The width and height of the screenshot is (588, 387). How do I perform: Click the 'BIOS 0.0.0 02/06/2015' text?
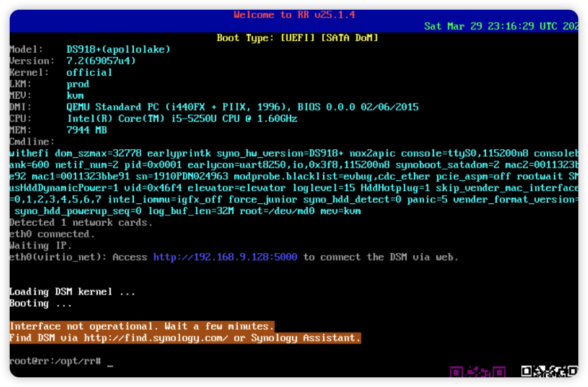[x=358, y=107]
